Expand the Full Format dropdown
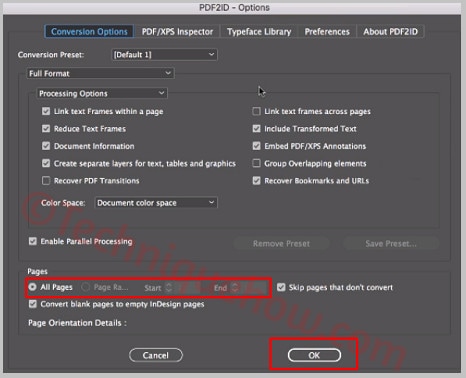This screenshot has width=466, height=378. (100, 73)
